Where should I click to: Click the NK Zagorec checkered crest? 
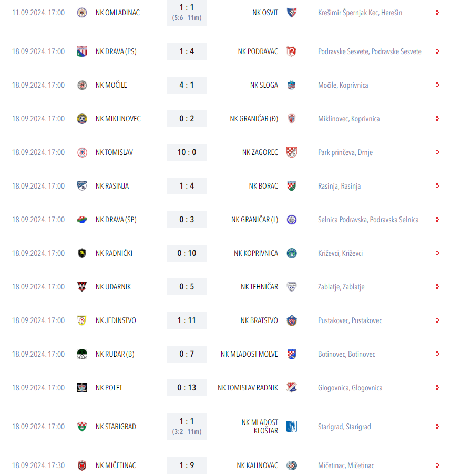click(292, 152)
